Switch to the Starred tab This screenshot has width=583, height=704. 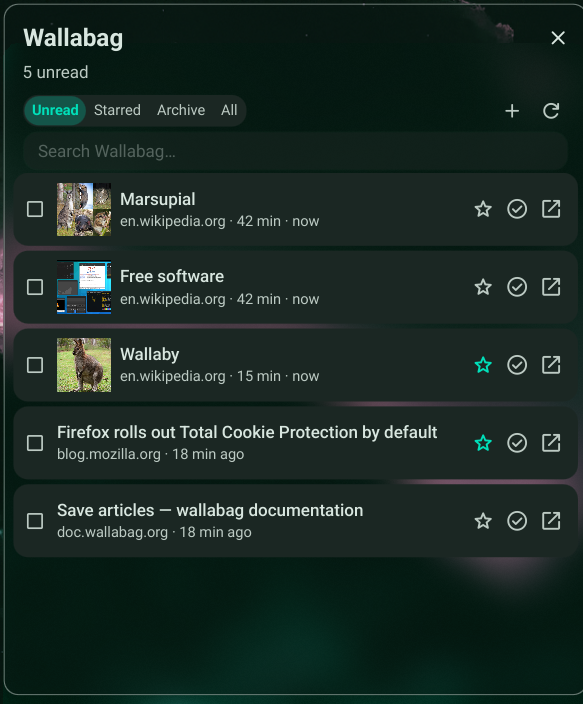117,110
